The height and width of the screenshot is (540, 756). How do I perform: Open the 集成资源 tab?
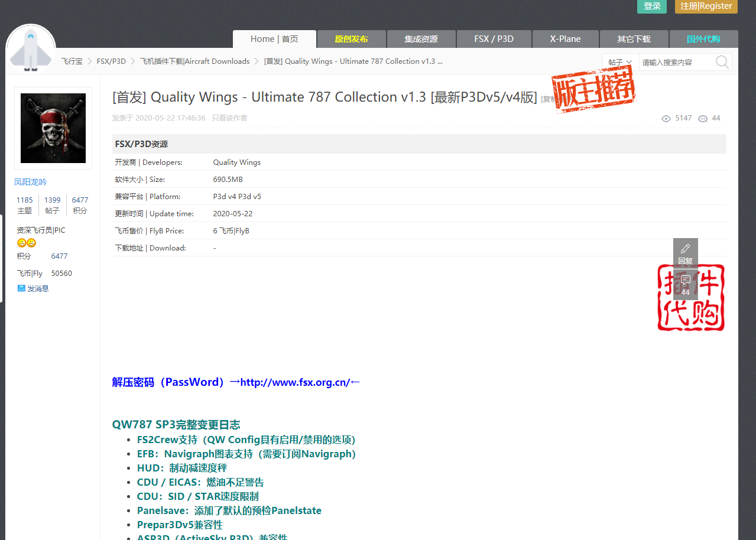pyautogui.click(x=421, y=39)
